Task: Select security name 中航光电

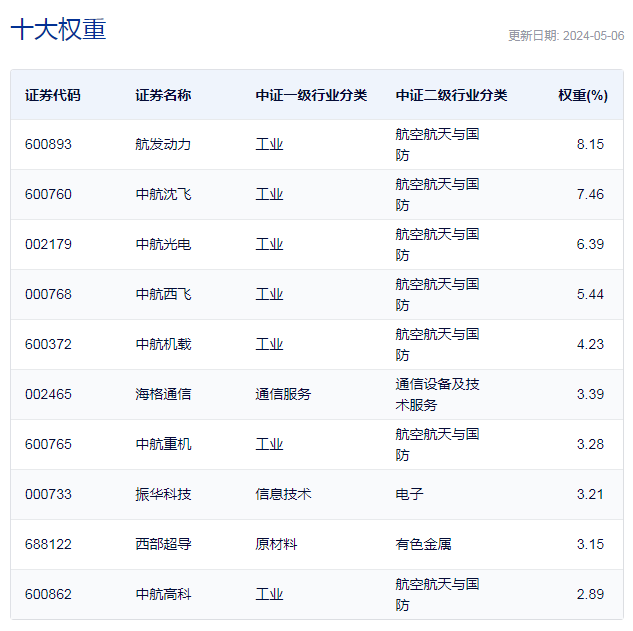Action: 163,244
